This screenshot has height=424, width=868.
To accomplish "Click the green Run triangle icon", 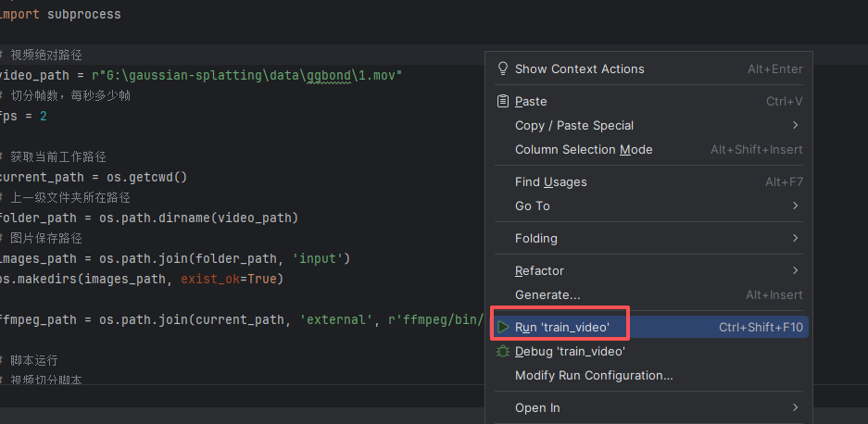I will (503, 327).
